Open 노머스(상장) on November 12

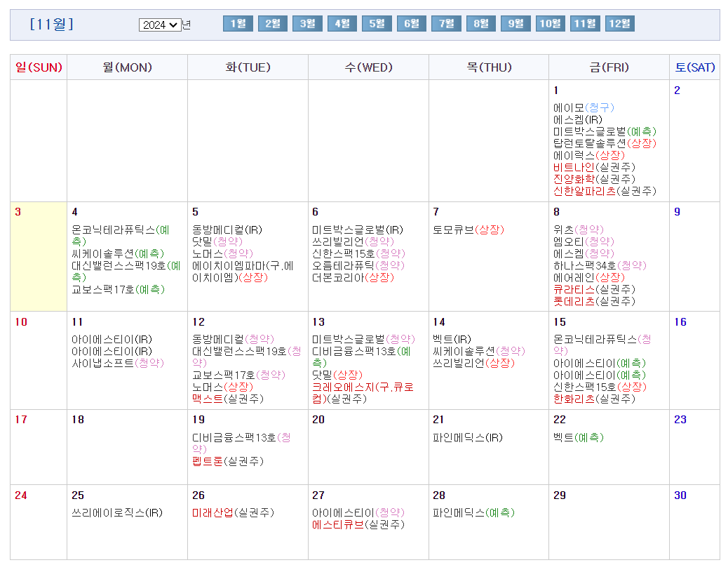(222, 387)
